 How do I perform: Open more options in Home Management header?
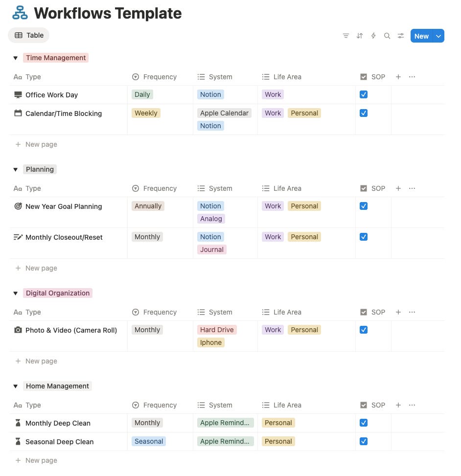(412, 405)
